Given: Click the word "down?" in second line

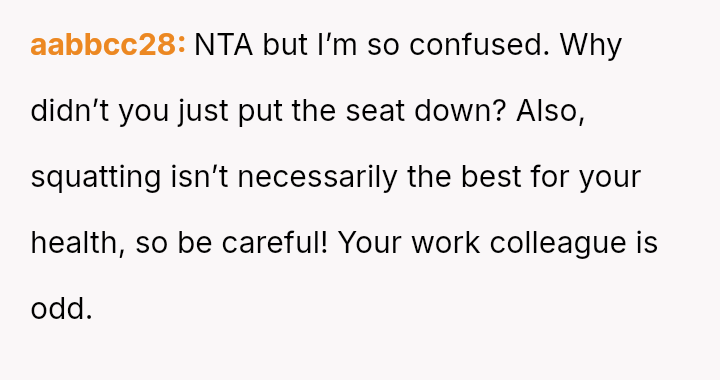Looking at the screenshot, I should 460,111.
